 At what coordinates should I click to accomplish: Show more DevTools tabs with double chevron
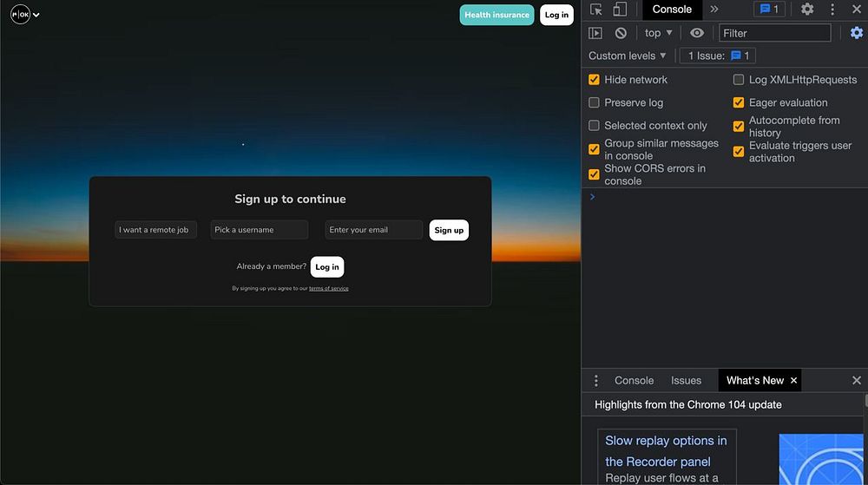(714, 10)
